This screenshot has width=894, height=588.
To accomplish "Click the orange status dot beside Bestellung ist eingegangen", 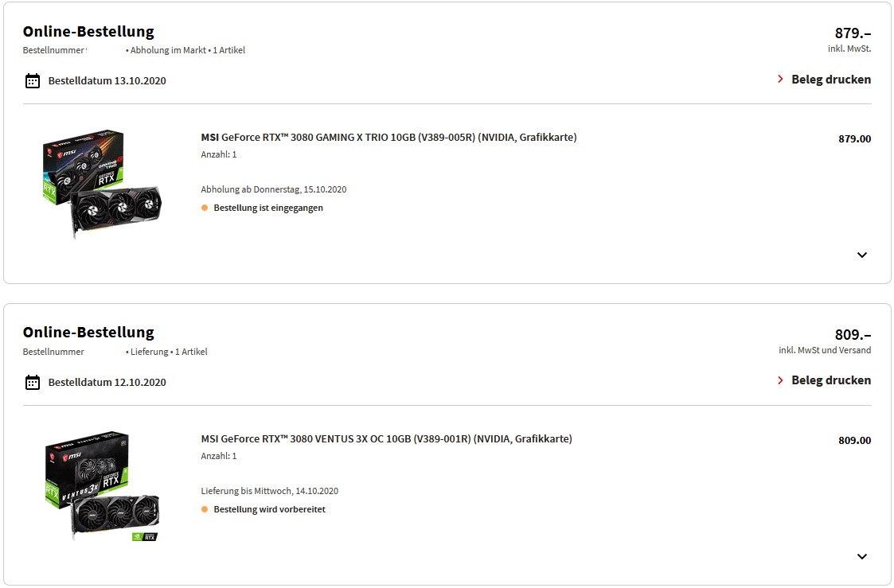I will (205, 208).
